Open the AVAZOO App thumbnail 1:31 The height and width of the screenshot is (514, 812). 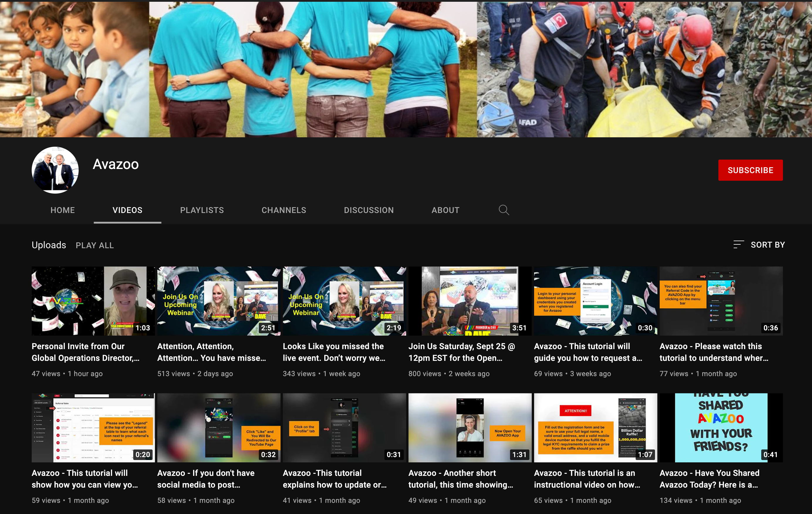(x=470, y=428)
